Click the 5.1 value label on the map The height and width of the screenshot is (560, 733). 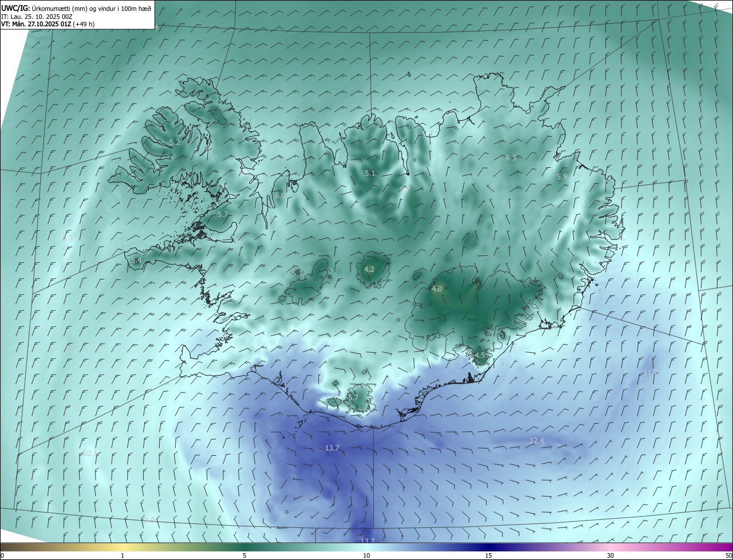coord(370,173)
